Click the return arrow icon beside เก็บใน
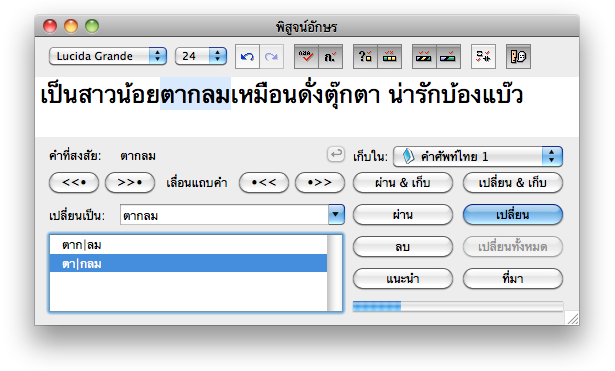 tap(336, 154)
